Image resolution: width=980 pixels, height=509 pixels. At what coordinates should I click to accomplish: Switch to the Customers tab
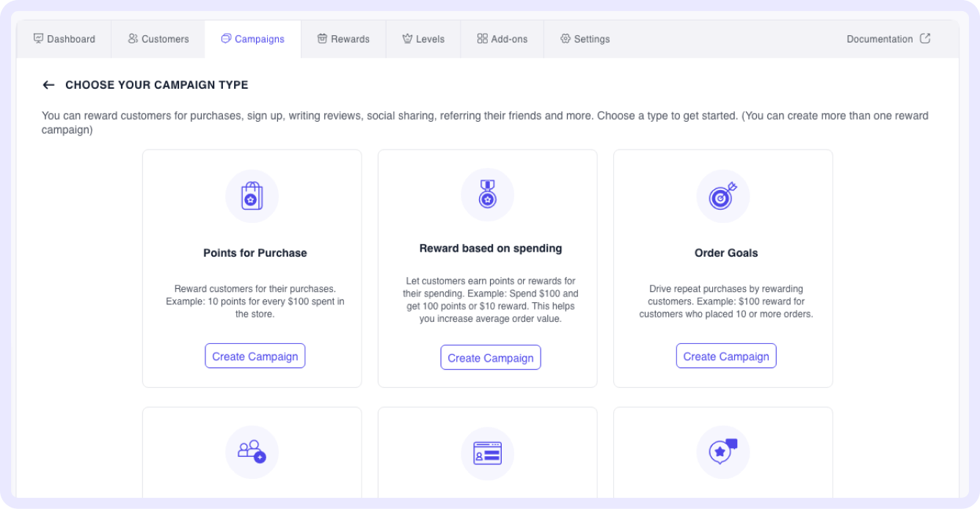pyautogui.click(x=158, y=39)
